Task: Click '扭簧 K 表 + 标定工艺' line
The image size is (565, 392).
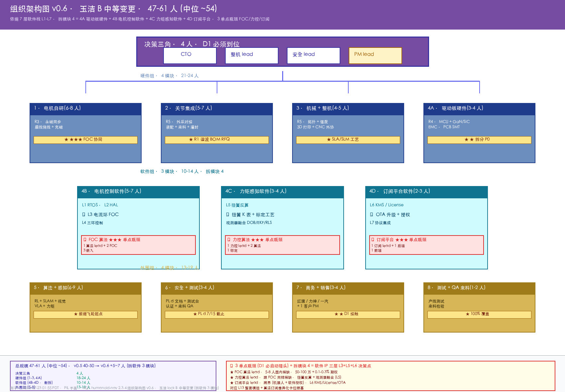Action: coord(250,215)
